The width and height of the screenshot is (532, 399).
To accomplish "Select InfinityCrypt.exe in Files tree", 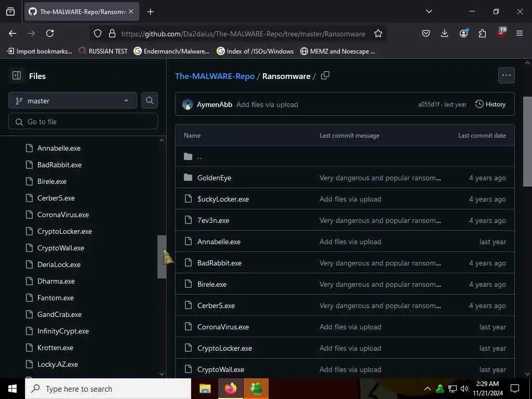I will (x=63, y=331).
